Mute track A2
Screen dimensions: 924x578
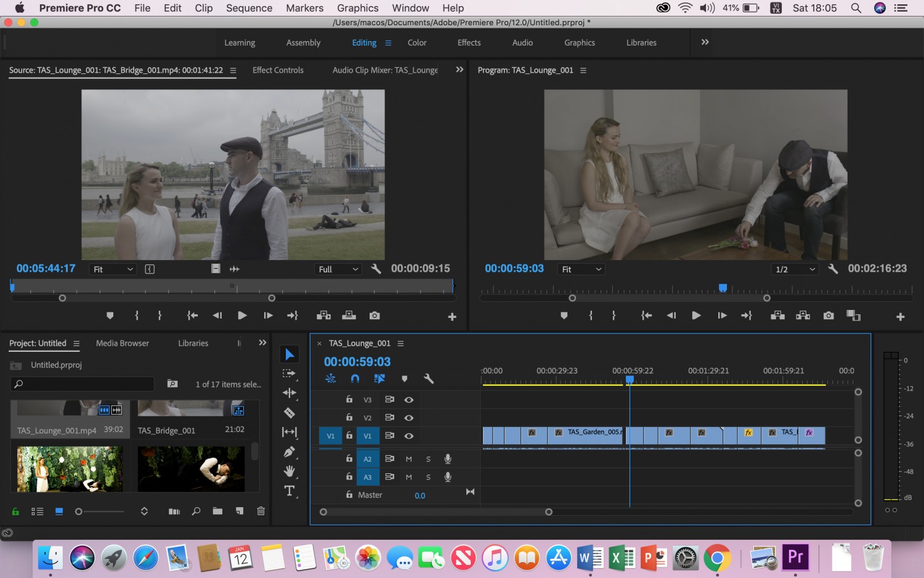pyautogui.click(x=408, y=459)
